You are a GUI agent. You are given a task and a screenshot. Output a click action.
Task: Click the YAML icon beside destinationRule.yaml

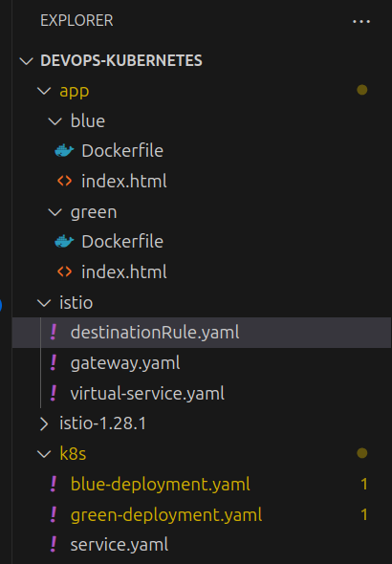coord(54,332)
